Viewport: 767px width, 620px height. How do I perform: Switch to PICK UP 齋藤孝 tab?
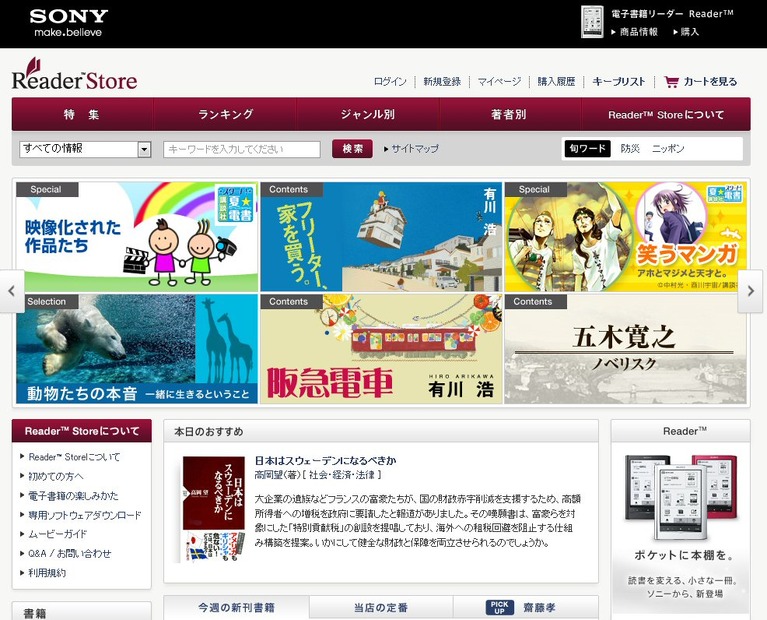point(526,608)
